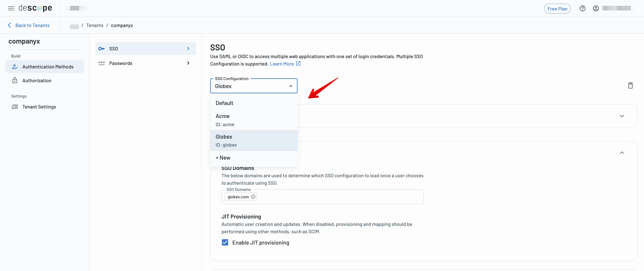Create a new SSO configuration with + New

[x=223, y=158]
